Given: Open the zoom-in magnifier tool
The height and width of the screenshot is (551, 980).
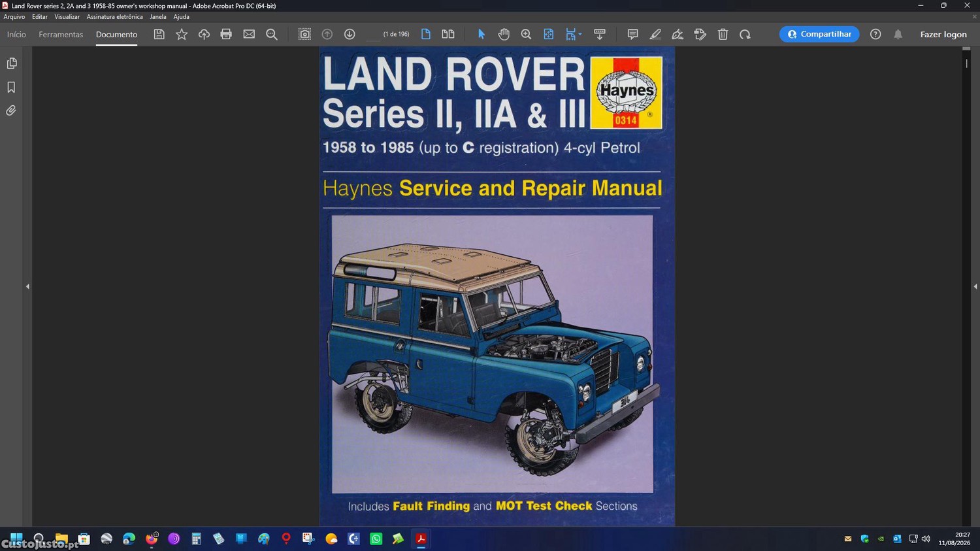Looking at the screenshot, I should pos(526,34).
